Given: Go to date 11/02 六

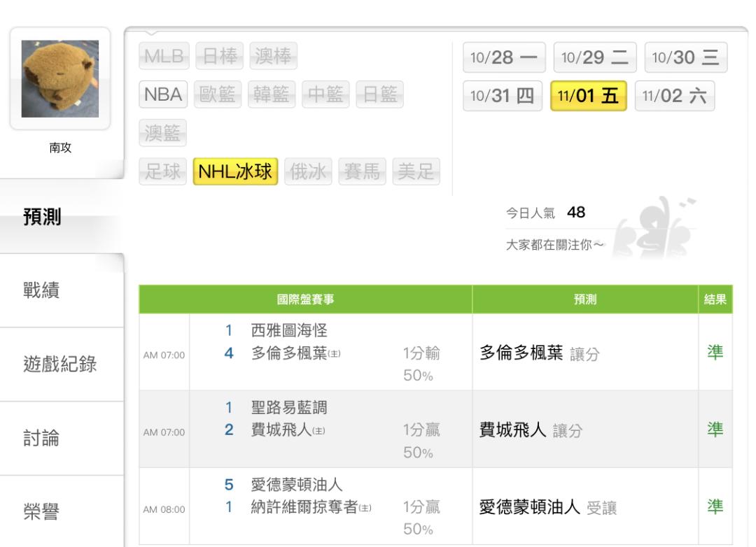Looking at the screenshot, I should [675, 96].
